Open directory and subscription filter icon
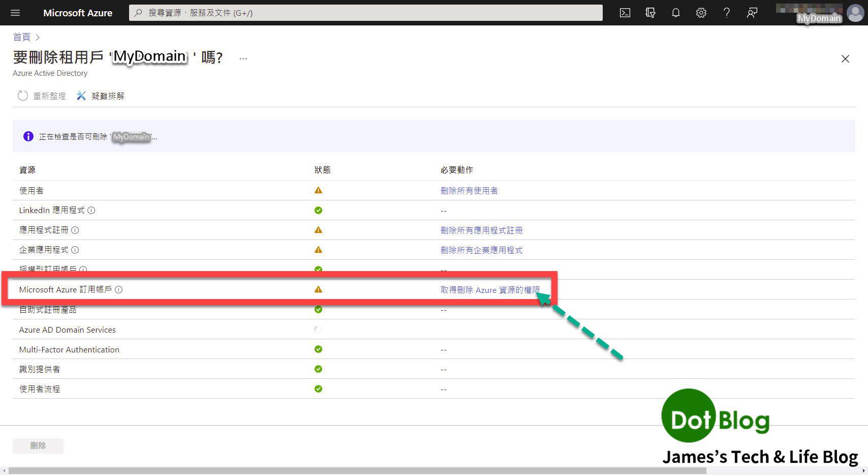 (650, 13)
